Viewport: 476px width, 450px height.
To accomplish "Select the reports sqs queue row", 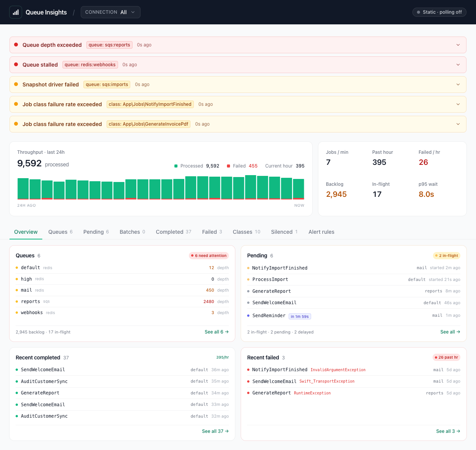I will (x=122, y=302).
